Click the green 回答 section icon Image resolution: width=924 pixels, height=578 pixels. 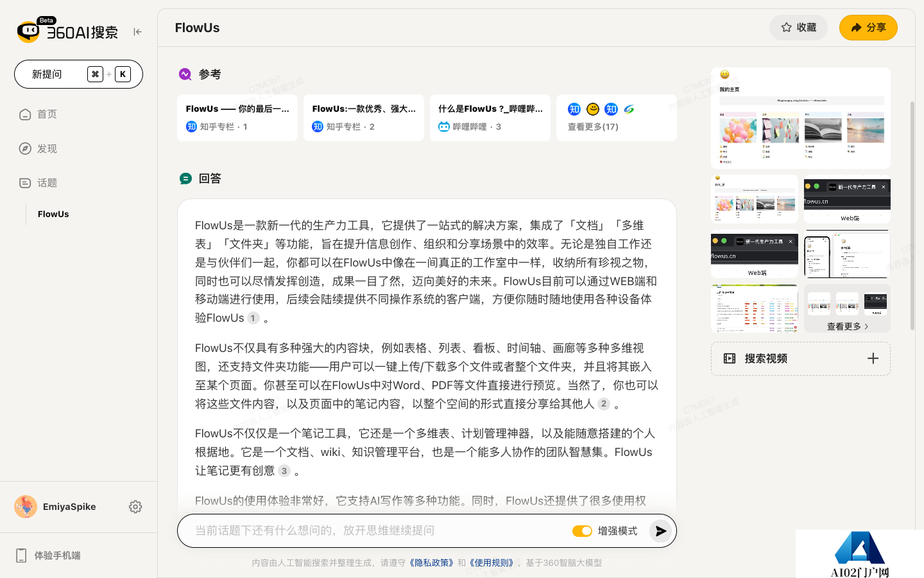(x=185, y=179)
